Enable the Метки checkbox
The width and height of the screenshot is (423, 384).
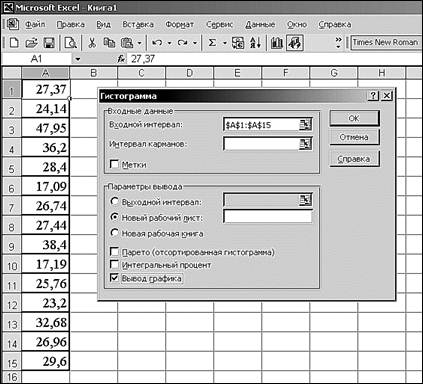[x=114, y=164]
